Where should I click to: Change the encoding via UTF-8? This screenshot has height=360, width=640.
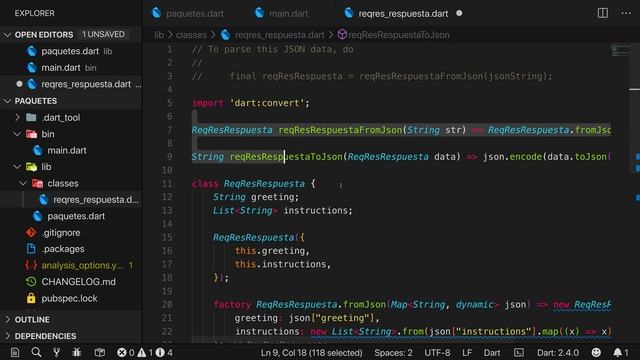click(x=437, y=352)
